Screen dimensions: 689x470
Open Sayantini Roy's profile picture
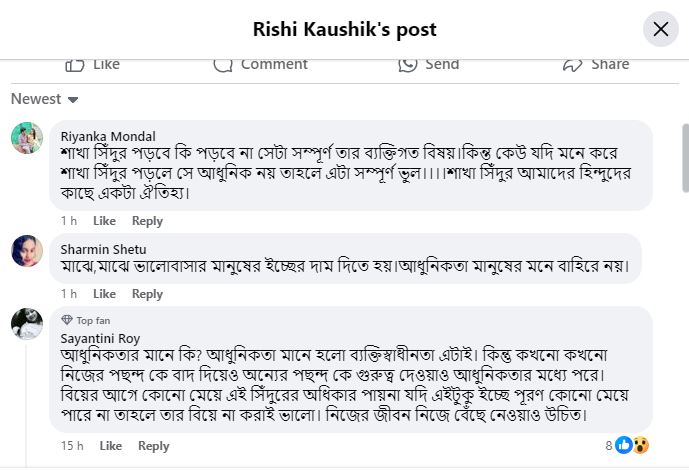pos(27,323)
